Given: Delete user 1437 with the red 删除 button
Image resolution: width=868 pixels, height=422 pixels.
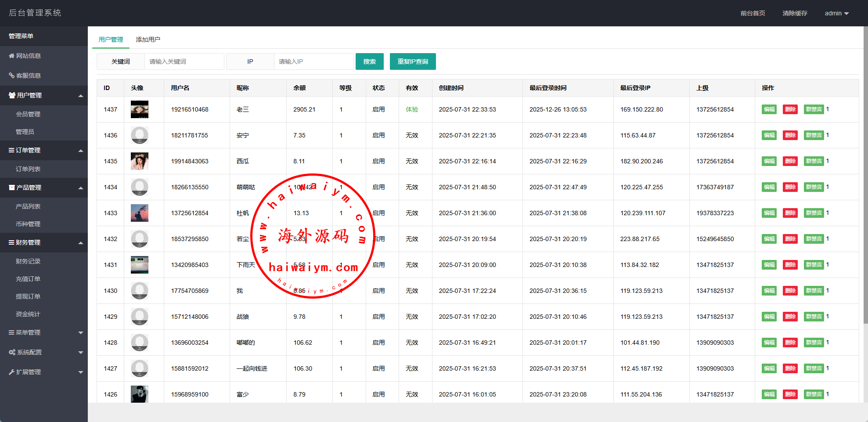Looking at the screenshot, I should 790,109.
